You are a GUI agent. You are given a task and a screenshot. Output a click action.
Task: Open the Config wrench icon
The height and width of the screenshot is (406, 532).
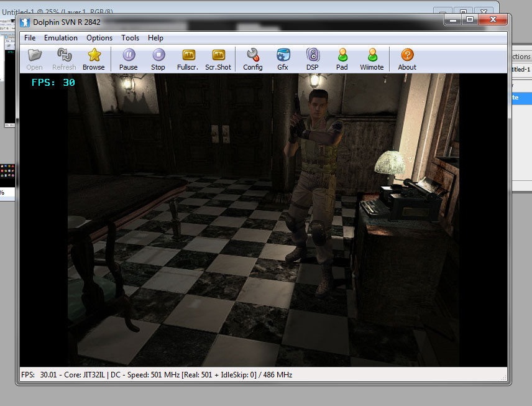tap(253, 55)
